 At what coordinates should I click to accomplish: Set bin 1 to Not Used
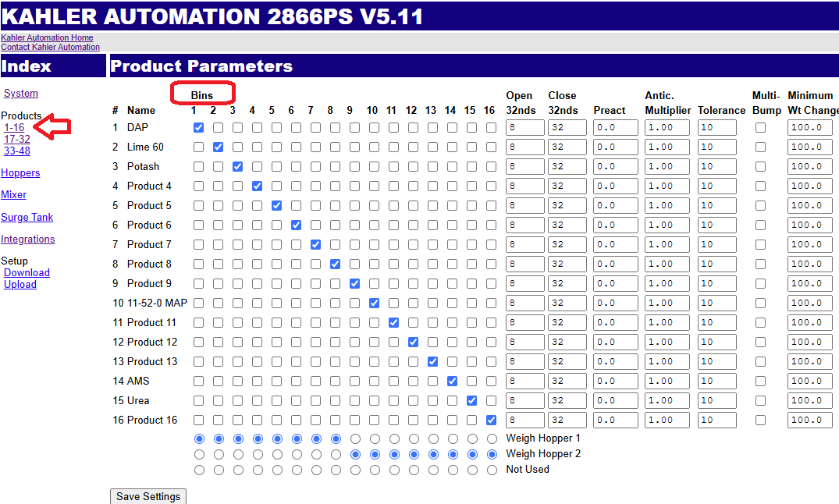click(200, 470)
